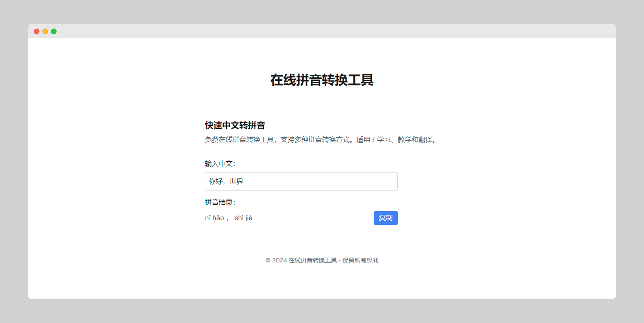644x323 pixels.
Task: Place the cursor on 你好 in the input
Action: click(x=216, y=181)
